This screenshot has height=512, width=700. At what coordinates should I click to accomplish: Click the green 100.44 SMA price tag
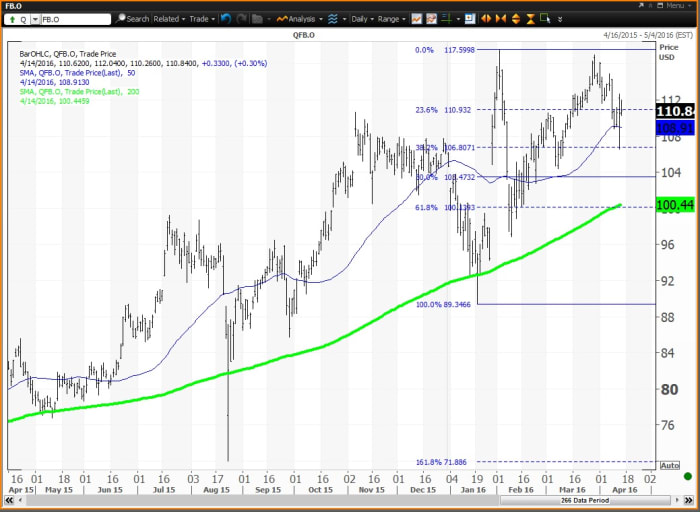(675, 205)
